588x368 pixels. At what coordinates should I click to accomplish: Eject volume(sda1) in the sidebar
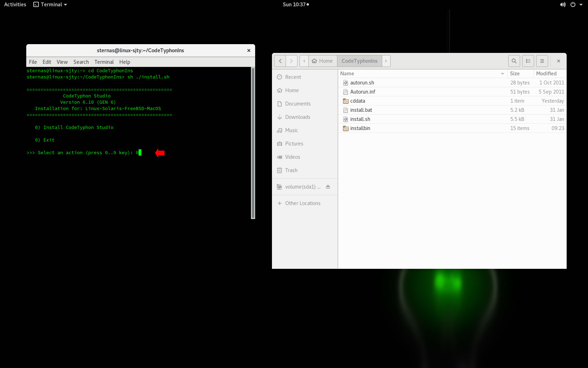(x=328, y=187)
